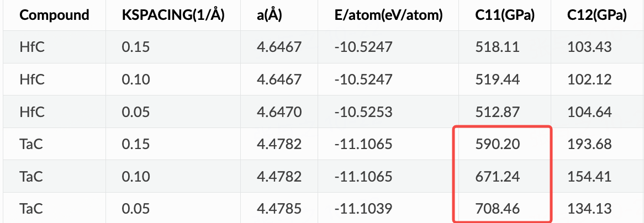This screenshot has width=644, height=223.
Task: Click the C11 cell showing 518.11
Action: (498, 47)
